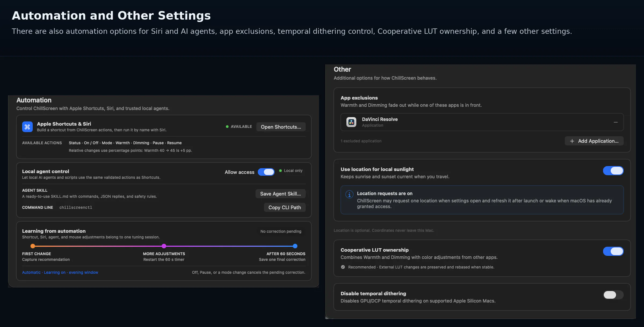Click the Other section heading
The height and width of the screenshot is (327, 644).
342,69
